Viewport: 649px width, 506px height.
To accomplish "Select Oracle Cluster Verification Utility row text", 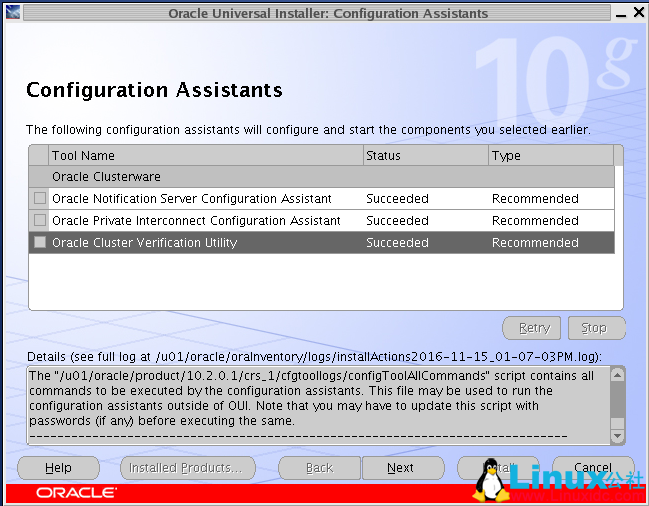I will (x=144, y=242).
